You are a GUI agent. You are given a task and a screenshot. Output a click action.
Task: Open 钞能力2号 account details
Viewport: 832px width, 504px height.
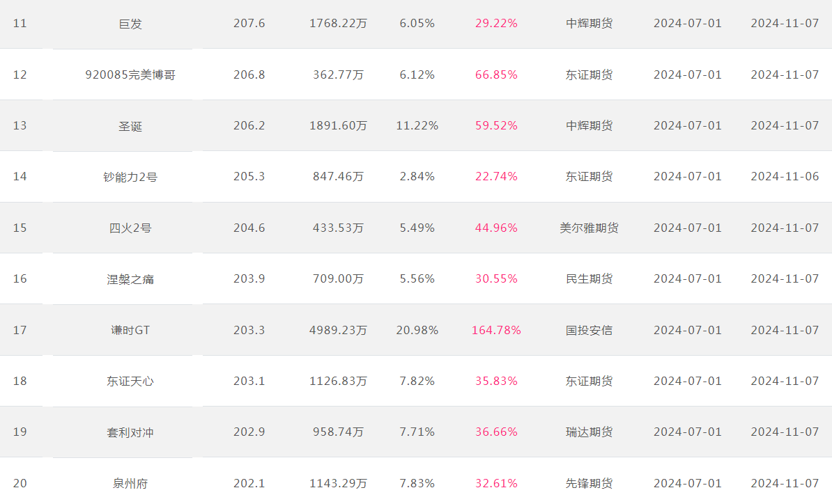click(130, 177)
